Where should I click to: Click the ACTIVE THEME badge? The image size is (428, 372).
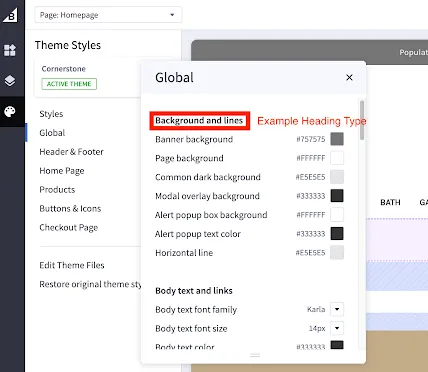tap(69, 84)
